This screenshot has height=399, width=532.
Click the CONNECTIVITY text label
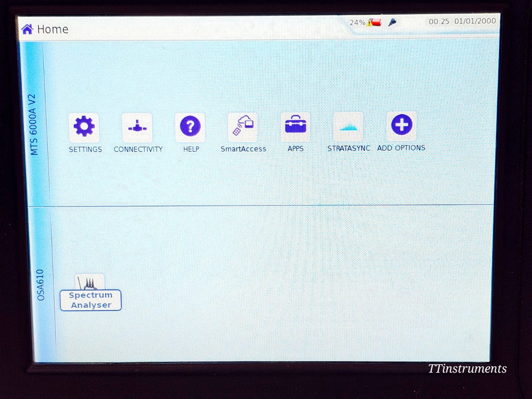(x=138, y=150)
